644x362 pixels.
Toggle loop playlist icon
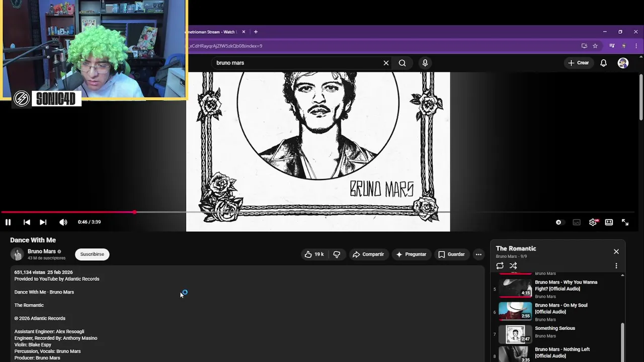[500, 265]
